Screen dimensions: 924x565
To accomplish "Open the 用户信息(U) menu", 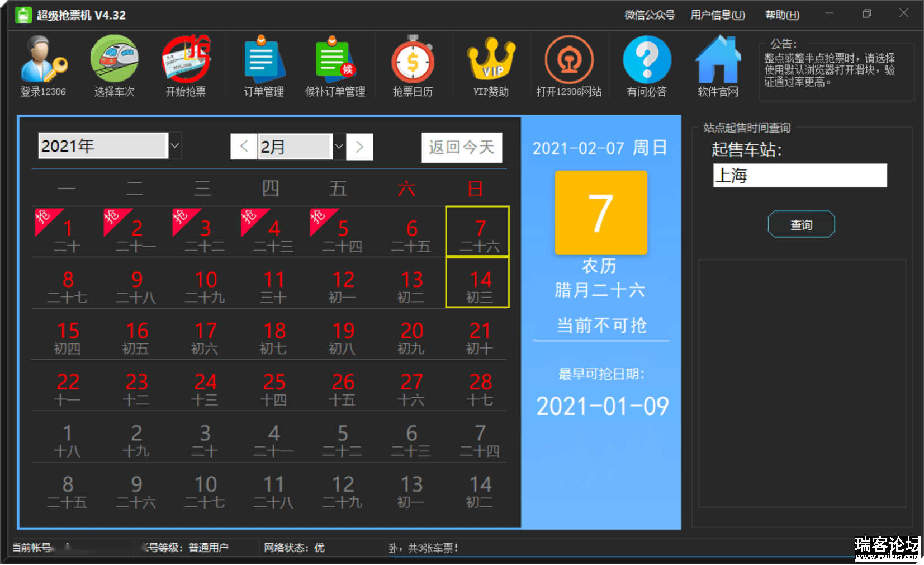I will [718, 15].
